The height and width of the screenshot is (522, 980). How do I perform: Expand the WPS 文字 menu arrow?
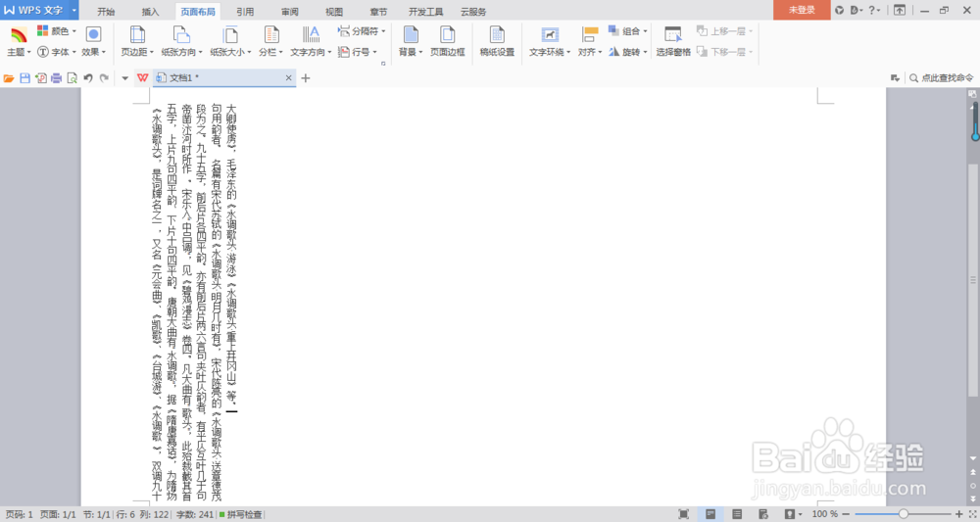(74, 10)
